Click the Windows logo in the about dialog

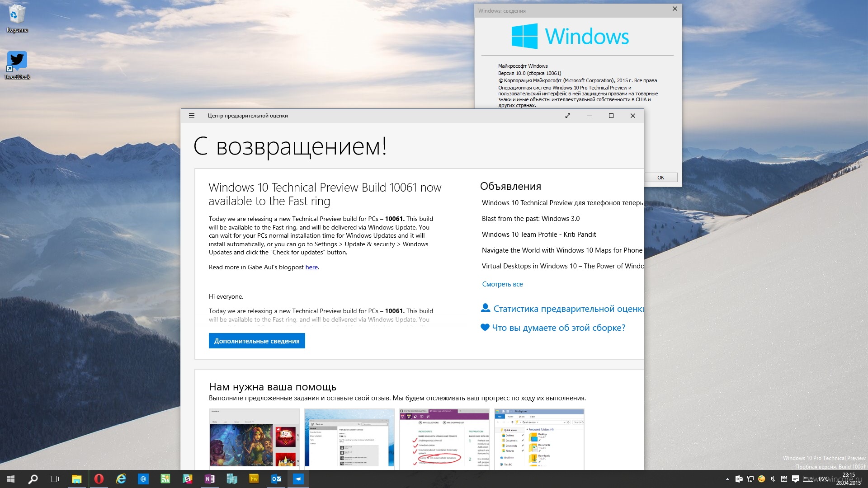(570, 36)
